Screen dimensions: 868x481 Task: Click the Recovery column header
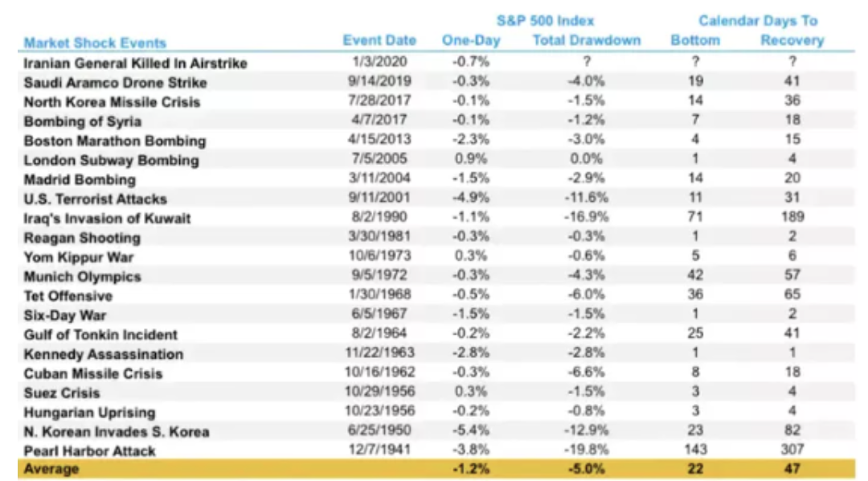pyautogui.click(x=792, y=40)
